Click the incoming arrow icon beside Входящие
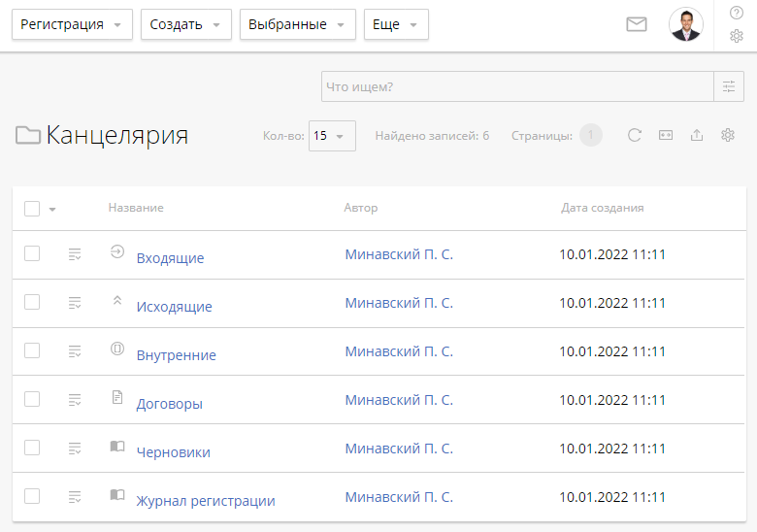Image resolution: width=757 pixels, height=532 pixels. tap(117, 251)
